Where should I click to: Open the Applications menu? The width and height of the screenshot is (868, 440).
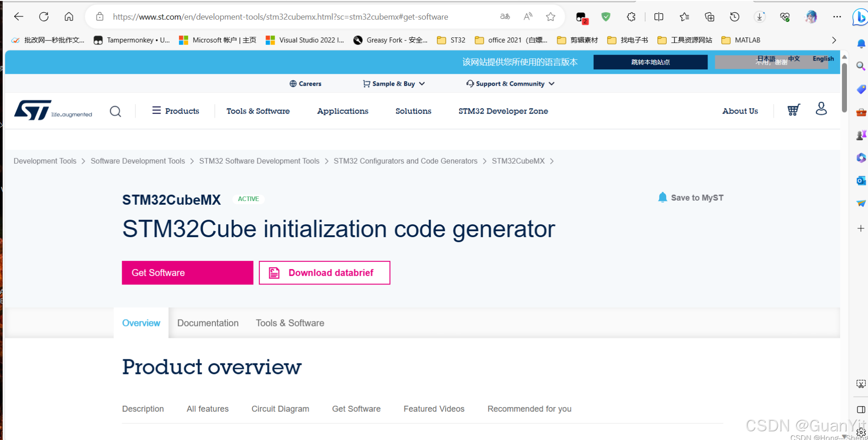[343, 111]
